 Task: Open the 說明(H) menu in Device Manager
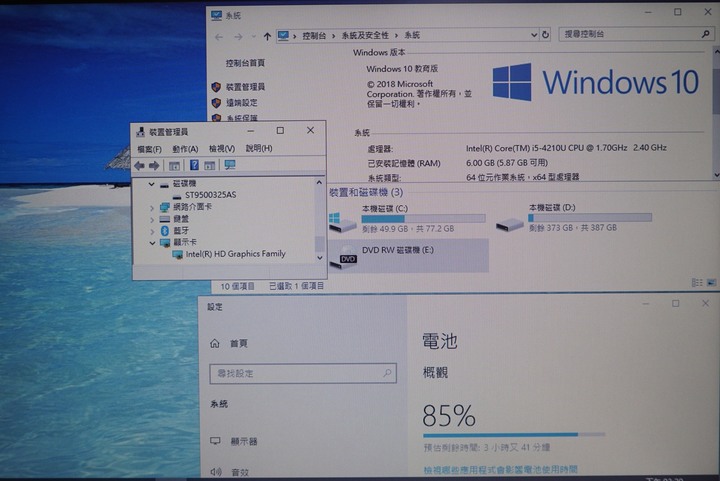(259, 148)
